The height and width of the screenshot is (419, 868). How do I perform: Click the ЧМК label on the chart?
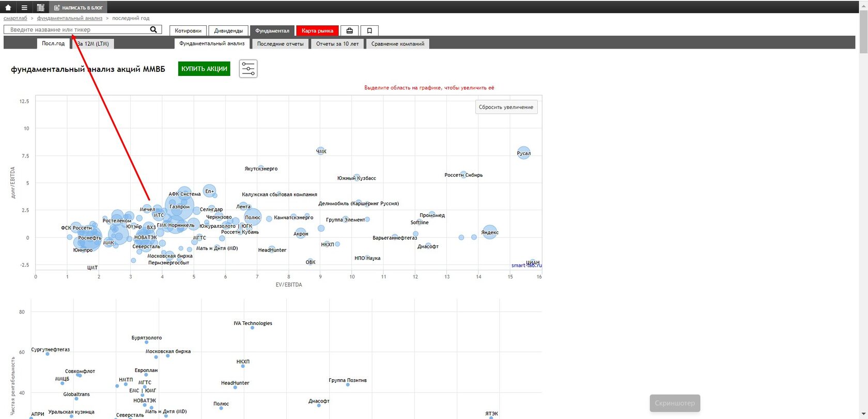pos(321,151)
